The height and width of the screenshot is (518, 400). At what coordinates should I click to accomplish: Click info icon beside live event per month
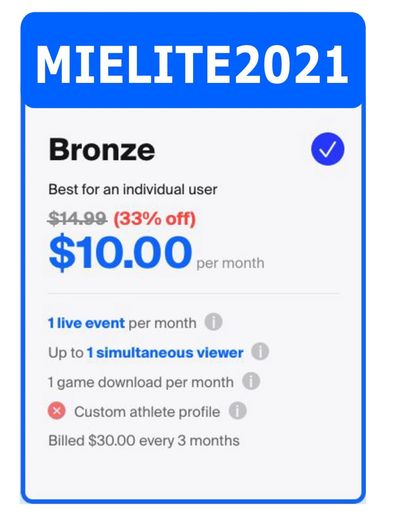coord(213,322)
